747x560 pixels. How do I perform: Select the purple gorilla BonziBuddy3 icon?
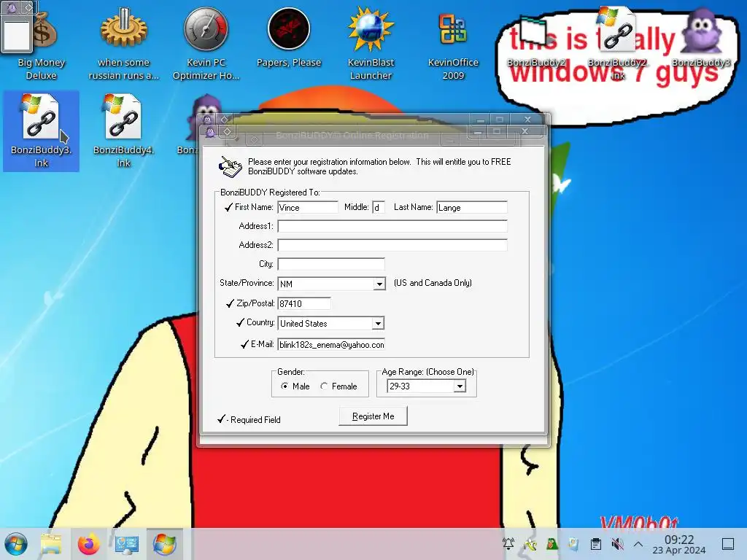(x=700, y=38)
